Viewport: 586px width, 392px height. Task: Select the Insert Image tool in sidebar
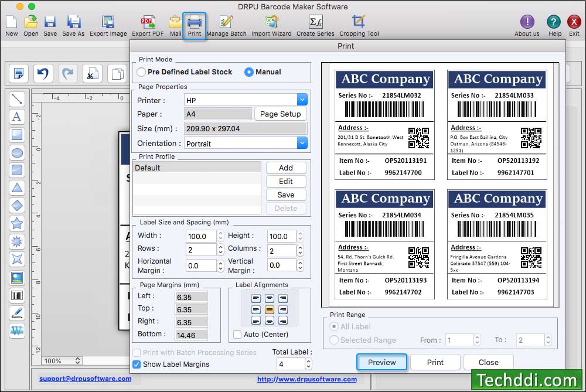click(17, 278)
